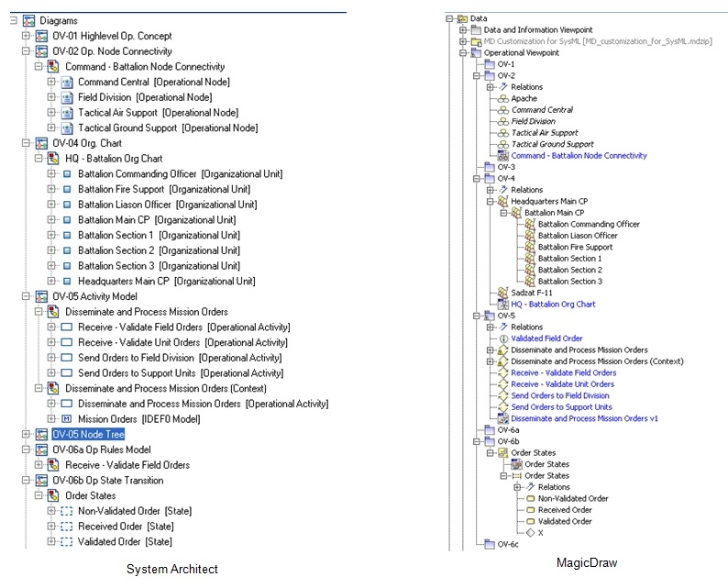Expand Disseminate and Process Mission Orders (Context) in MagicDraw

pyautogui.click(x=490, y=361)
